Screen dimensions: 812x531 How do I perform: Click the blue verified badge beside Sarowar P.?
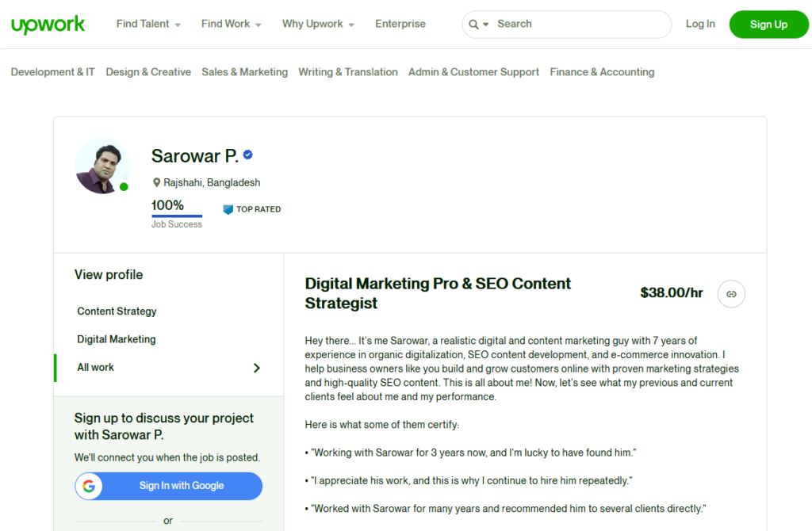(248, 155)
